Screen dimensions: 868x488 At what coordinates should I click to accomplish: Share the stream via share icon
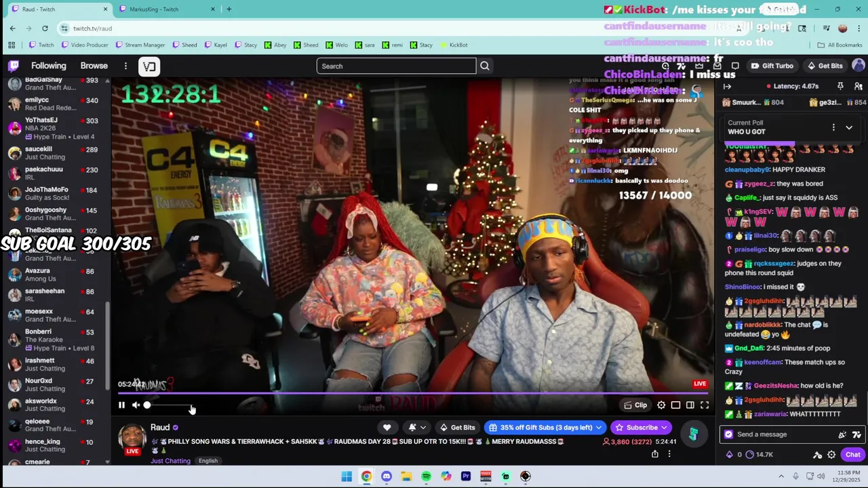click(x=655, y=454)
